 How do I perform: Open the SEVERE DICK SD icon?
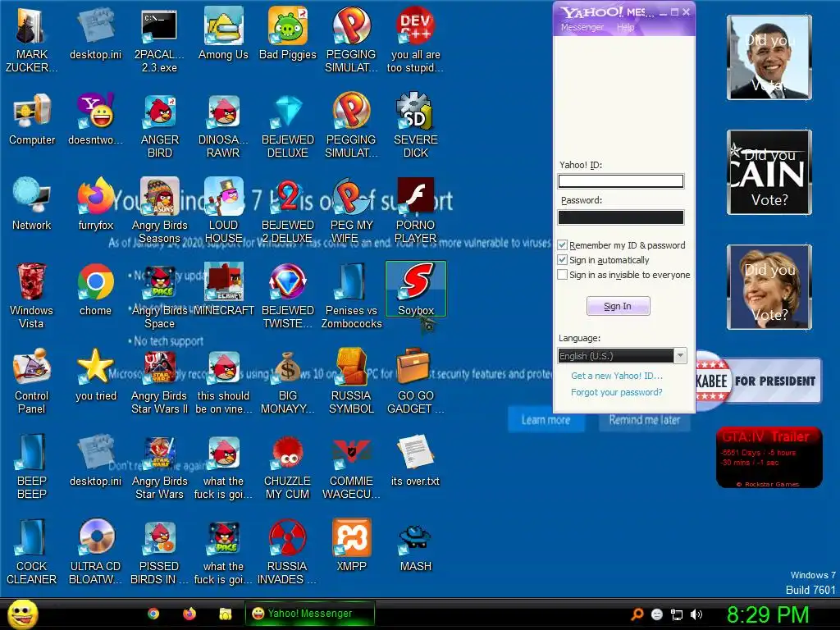416,126
